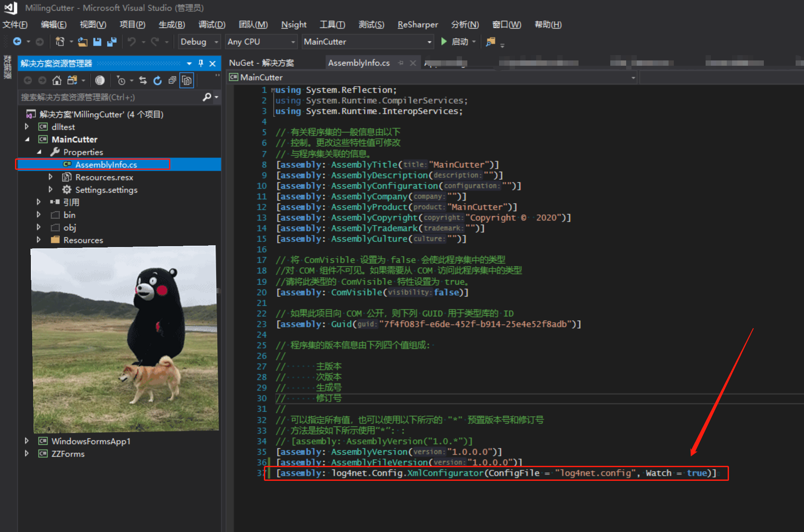Switch to the NuGet 解决方案 tab
The width and height of the screenshot is (804, 532).
point(261,63)
